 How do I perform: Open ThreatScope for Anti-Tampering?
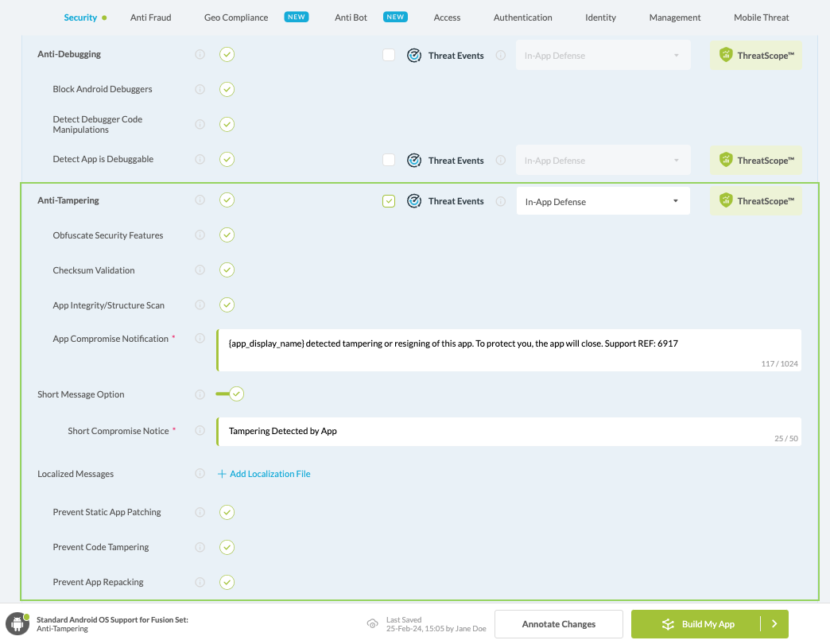756,201
